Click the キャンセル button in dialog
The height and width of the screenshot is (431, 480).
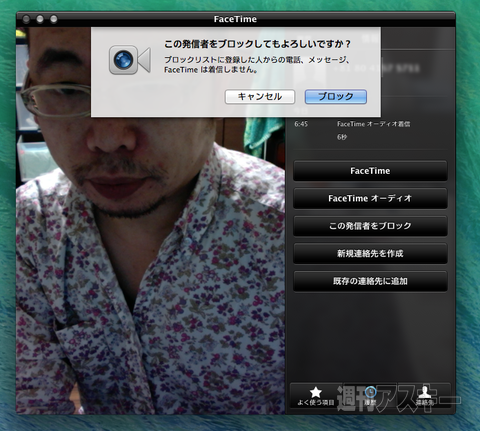point(260,97)
